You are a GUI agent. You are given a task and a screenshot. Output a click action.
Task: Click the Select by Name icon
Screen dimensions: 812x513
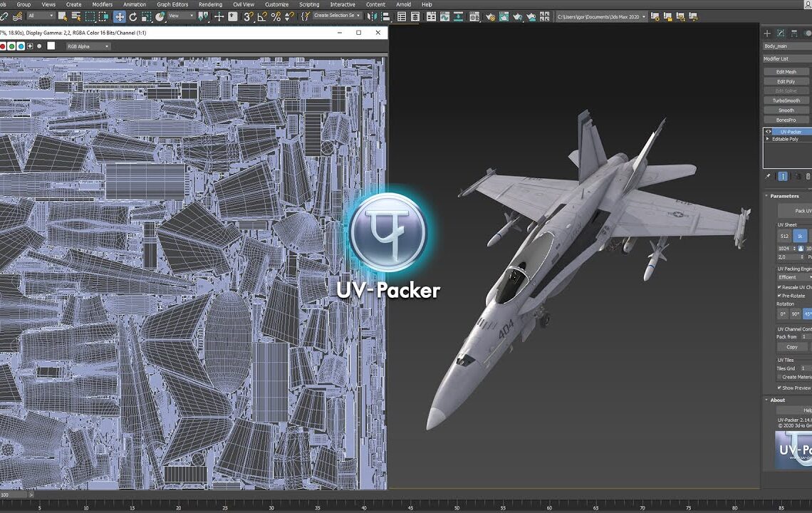click(x=76, y=16)
